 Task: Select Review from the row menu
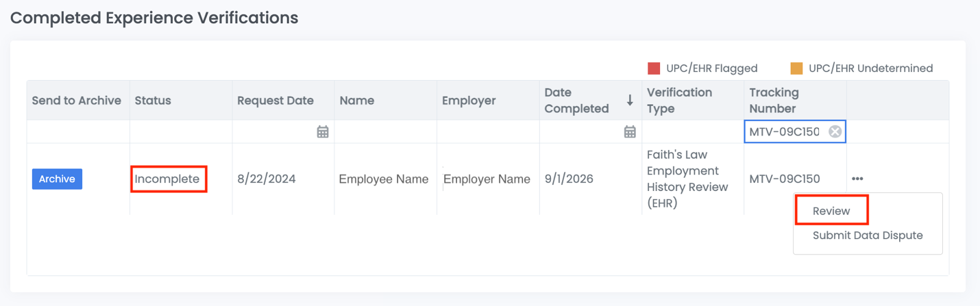[x=831, y=211]
